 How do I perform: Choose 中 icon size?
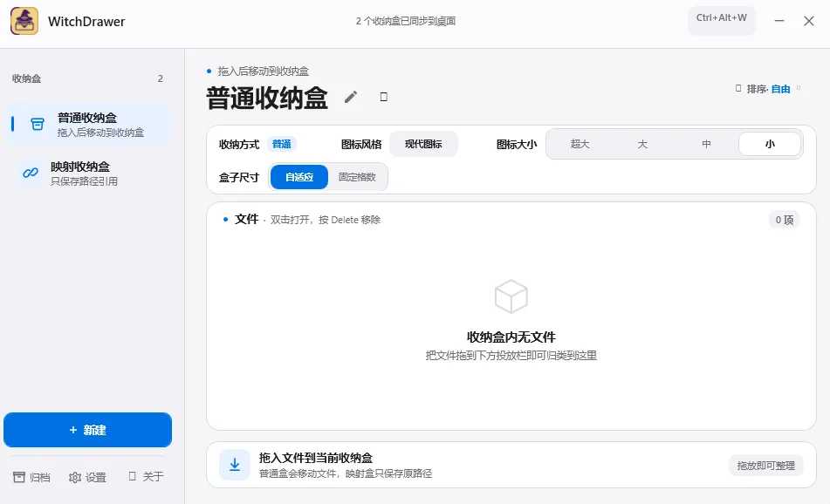pos(706,144)
